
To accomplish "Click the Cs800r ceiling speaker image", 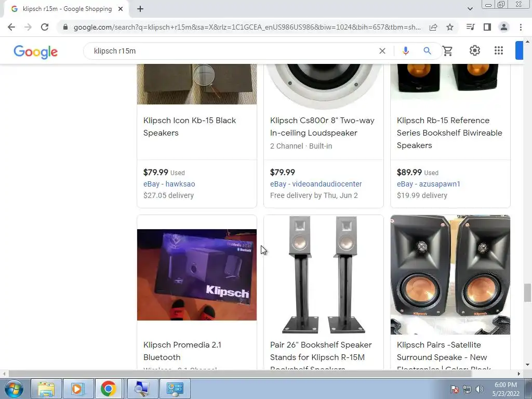I will [323, 86].
